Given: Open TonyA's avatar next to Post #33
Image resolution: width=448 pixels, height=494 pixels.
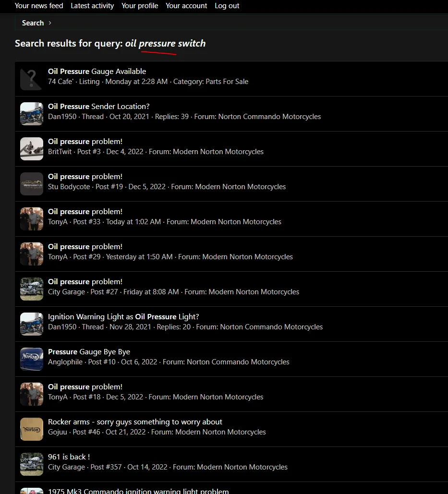Looking at the screenshot, I should click(32, 219).
